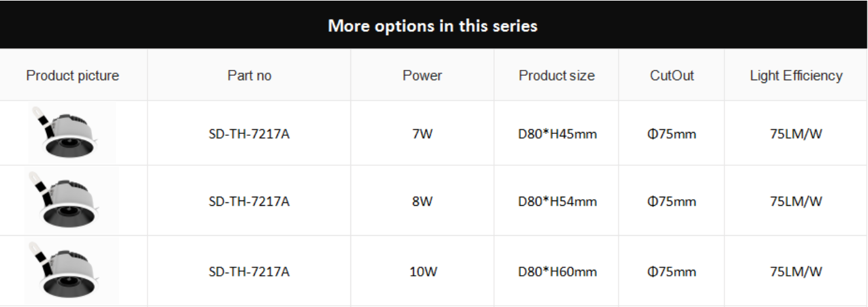Select the 8W power value
The width and height of the screenshot is (868, 307).
[x=422, y=201]
